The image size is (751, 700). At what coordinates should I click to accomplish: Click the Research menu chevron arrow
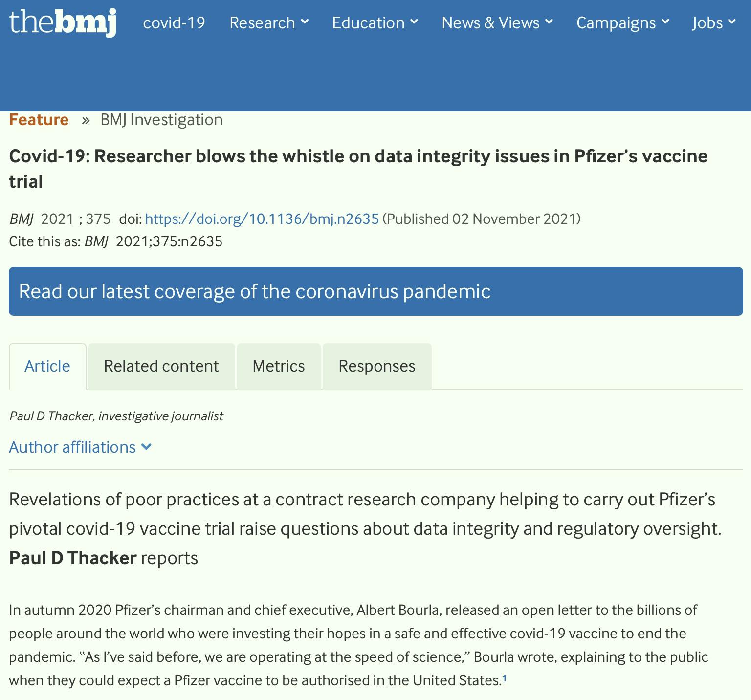tap(305, 22)
